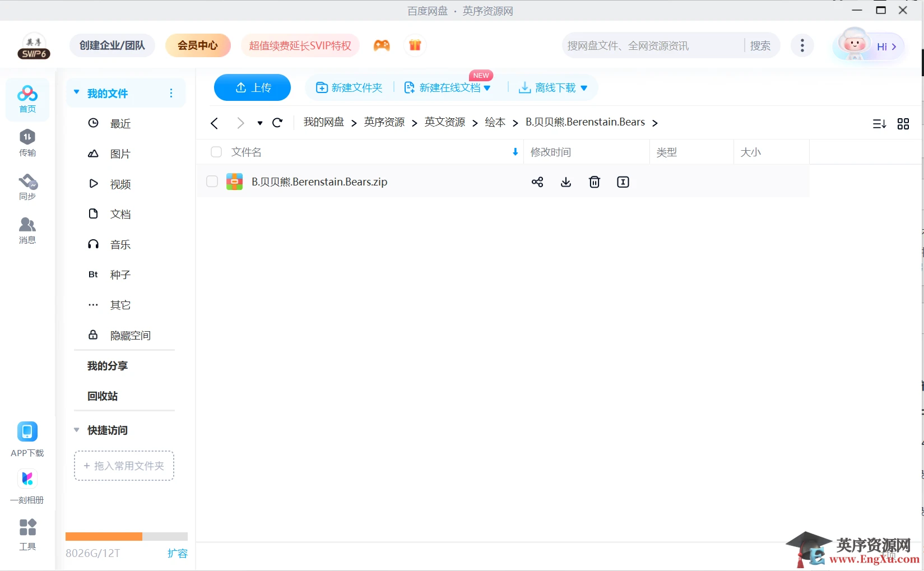Select 文档 category

click(120, 214)
